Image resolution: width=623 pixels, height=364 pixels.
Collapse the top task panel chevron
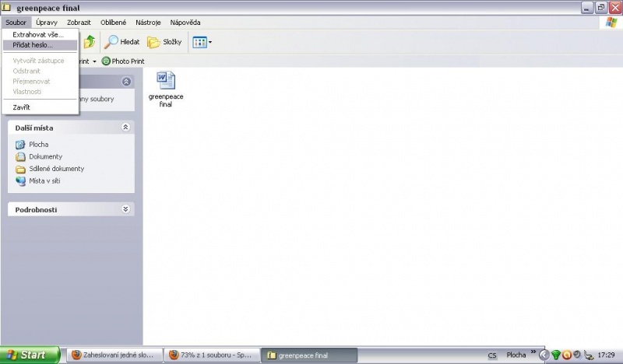(125, 82)
